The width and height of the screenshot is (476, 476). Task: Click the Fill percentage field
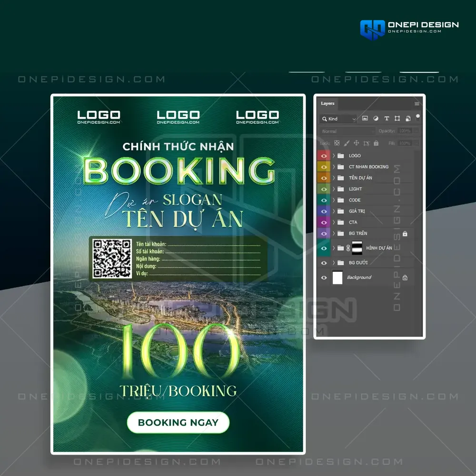405,143
